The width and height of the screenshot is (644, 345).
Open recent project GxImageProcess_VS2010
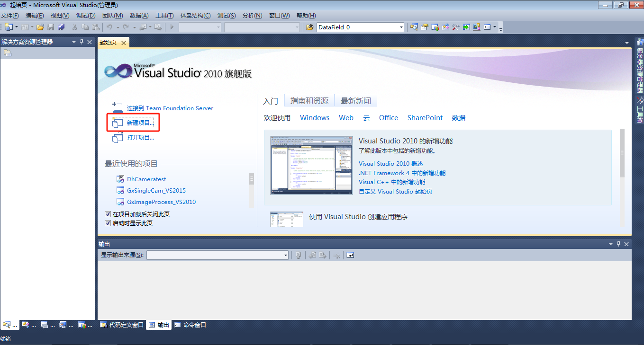pyautogui.click(x=161, y=202)
